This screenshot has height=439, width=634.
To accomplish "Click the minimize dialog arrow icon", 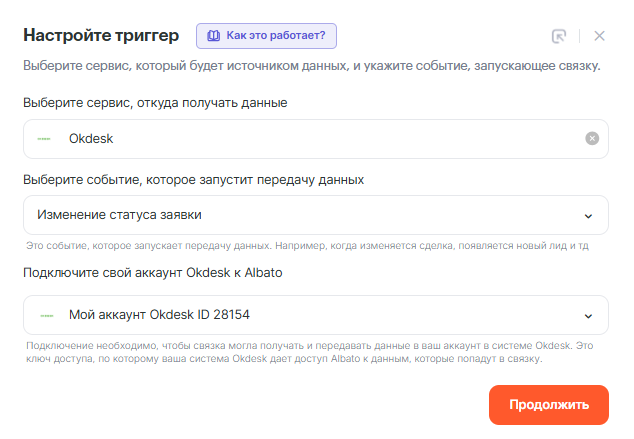I will (559, 36).
